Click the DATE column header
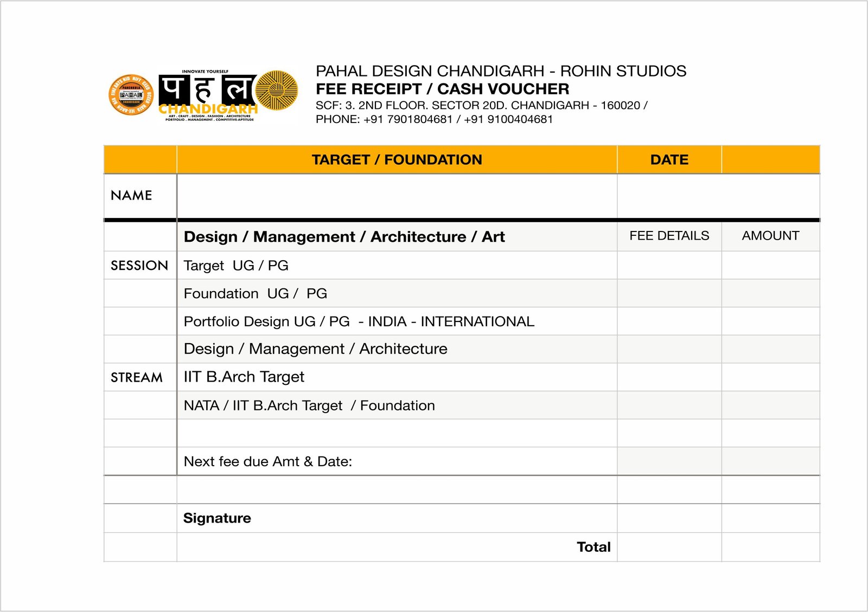 [669, 160]
